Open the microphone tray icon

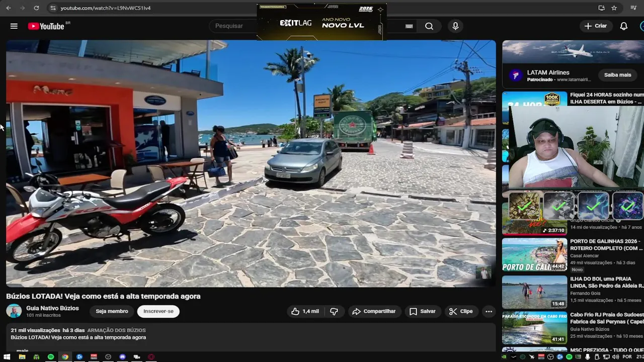[588, 357]
